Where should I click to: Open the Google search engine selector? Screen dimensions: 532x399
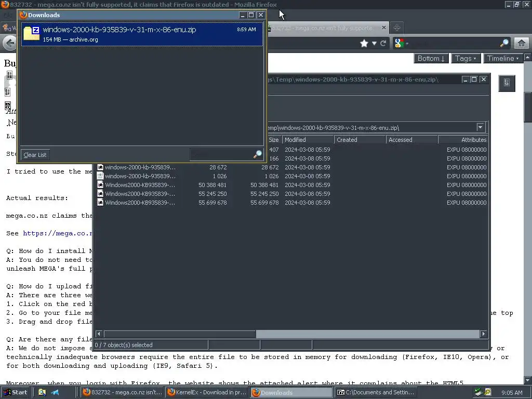[402, 43]
